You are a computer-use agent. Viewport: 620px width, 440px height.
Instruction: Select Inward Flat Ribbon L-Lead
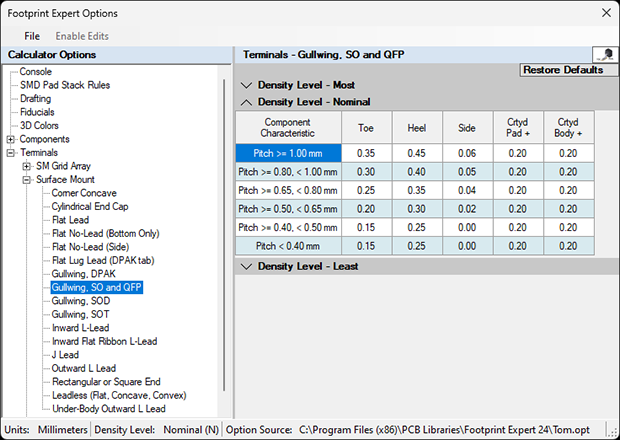105,341
